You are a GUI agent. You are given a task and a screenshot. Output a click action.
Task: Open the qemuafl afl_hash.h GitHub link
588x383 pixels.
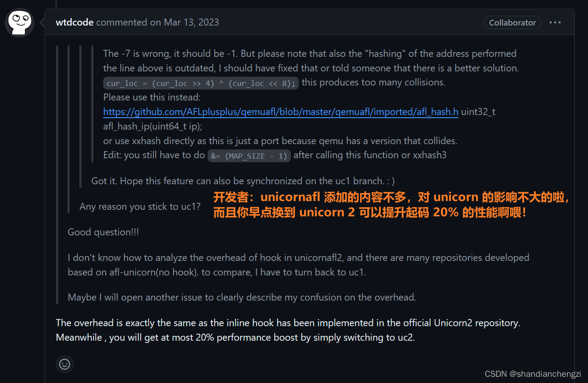[280, 112]
